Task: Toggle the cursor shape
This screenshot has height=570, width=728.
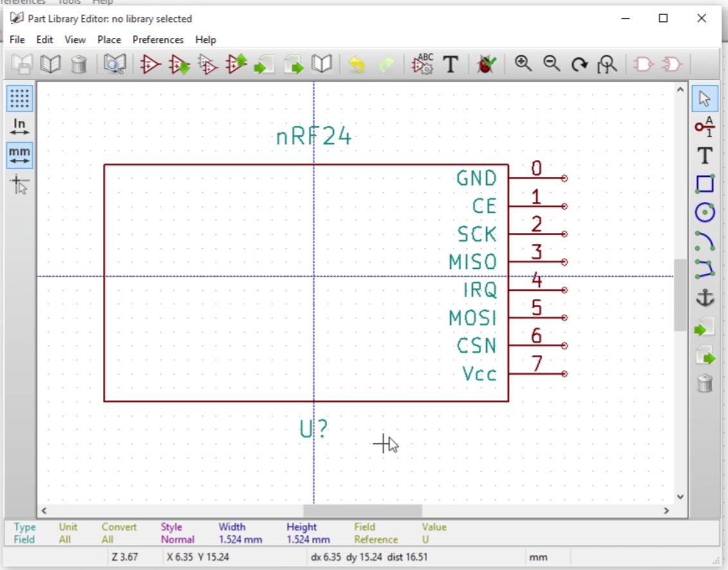Action: 19,185
